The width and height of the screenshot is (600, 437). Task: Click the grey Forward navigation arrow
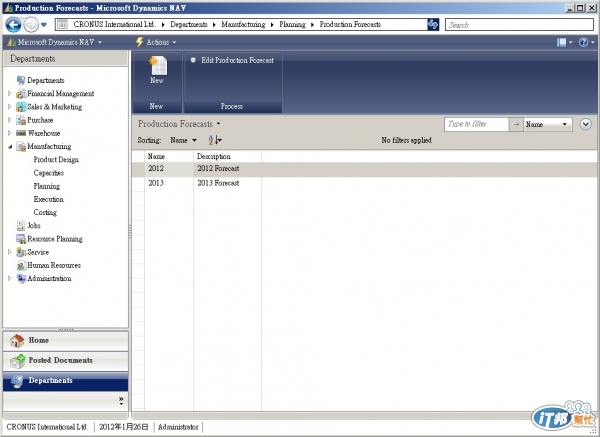point(31,25)
